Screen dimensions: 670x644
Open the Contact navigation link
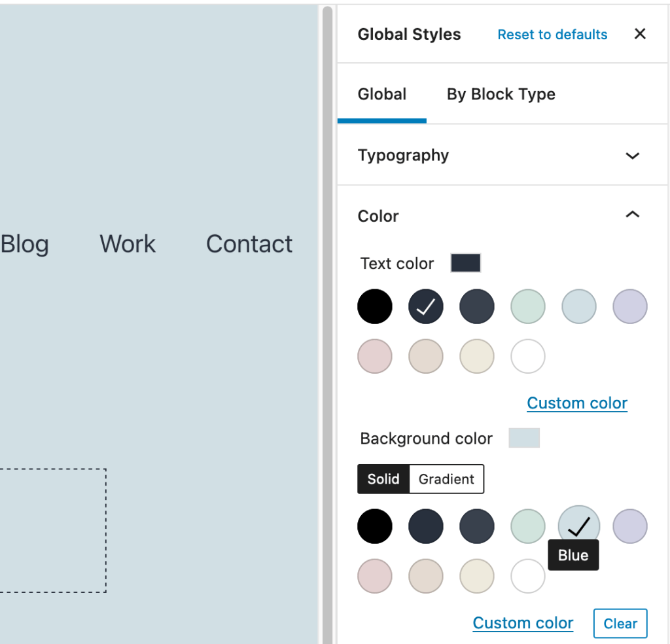249,244
